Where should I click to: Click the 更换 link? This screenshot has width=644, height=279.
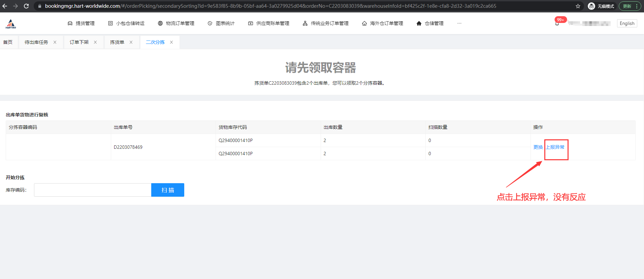tap(538, 147)
